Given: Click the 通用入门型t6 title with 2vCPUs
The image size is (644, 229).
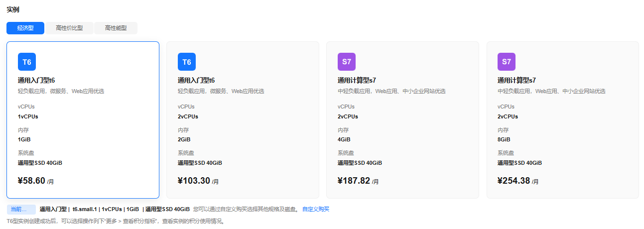Looking at the screenshot, I should click(x=196, y=80).
